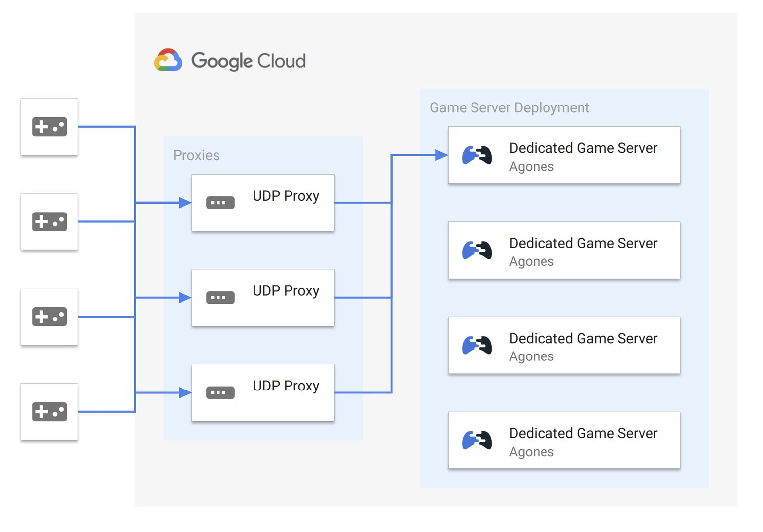The image size is (763, 532).
Task: Click the Agones label under first game server
Action: 531,167
